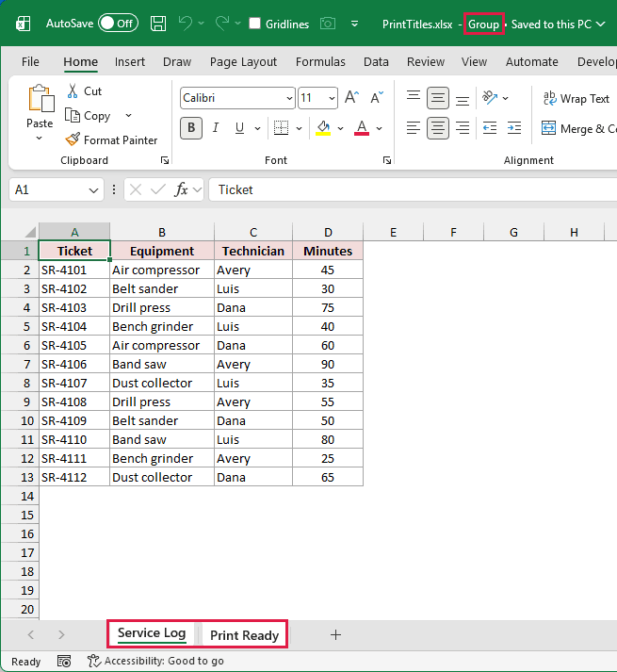
Task: Click the Borders icon
Action: 281,128
